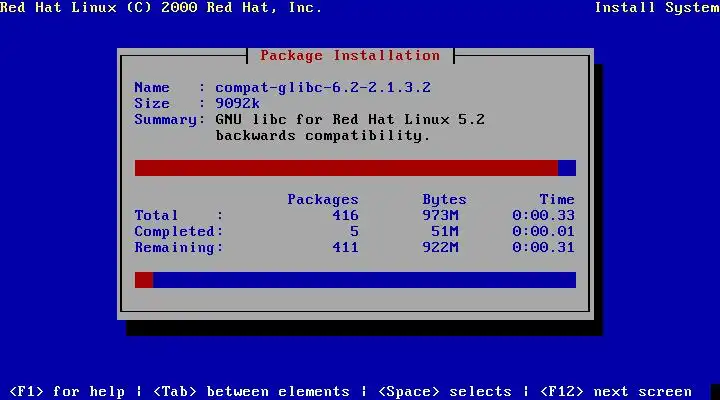This screenshot has width=720, height=400.
Task: Click the 'Summary' field label
Action: [165, 119]
